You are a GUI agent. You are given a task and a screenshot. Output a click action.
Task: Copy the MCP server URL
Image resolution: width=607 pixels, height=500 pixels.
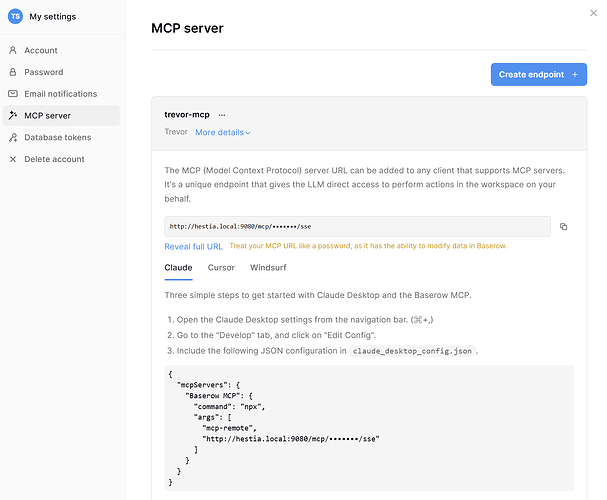563,226
